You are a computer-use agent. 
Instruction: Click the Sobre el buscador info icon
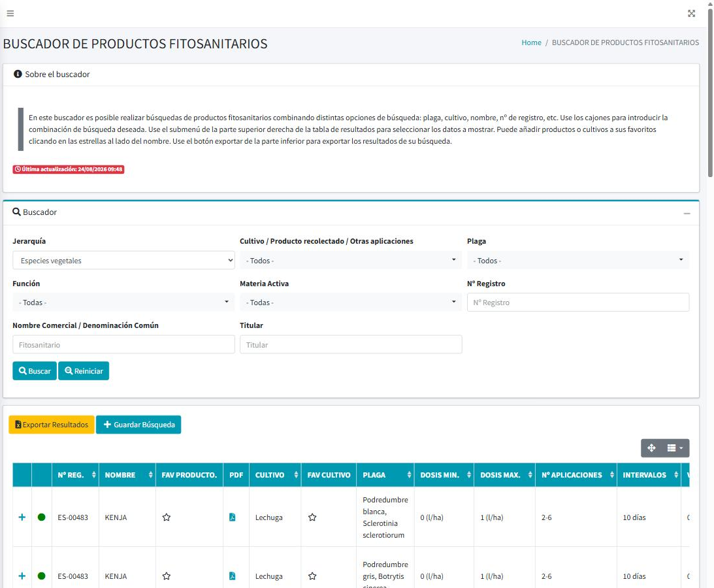pyautogui.click(x=18, y=74)
